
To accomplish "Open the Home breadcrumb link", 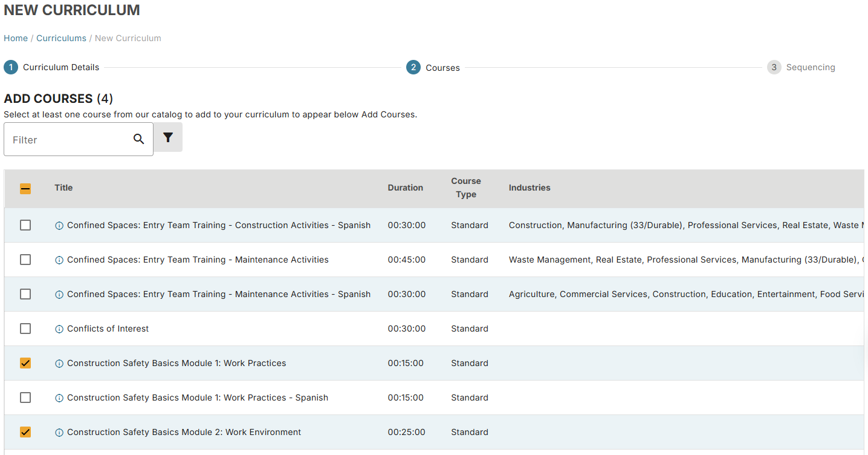I will 16,38.
